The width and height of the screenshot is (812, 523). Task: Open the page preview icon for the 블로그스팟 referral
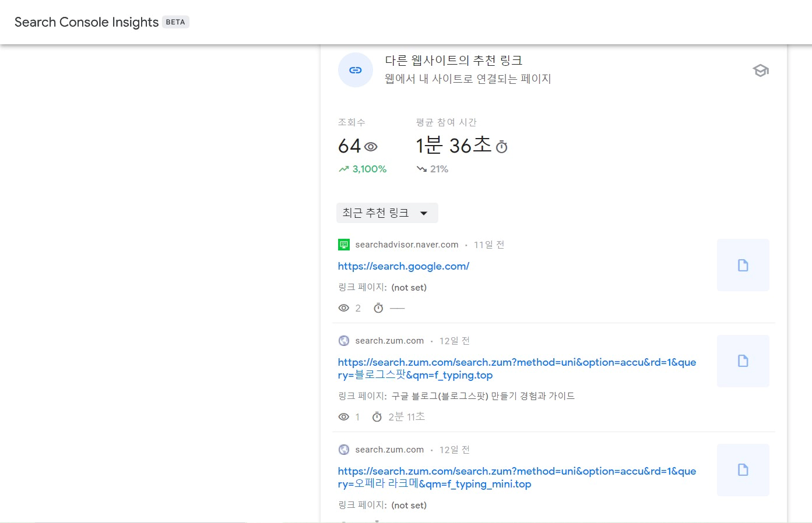(x=743, y=361)
